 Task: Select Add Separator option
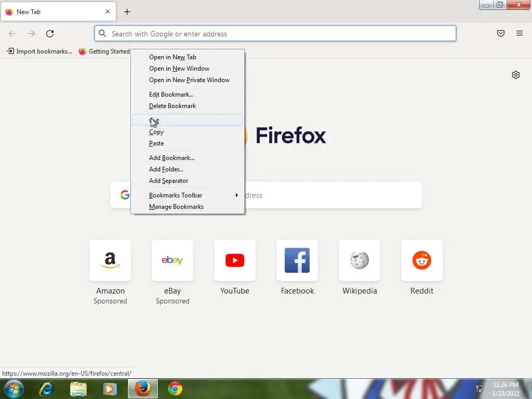click(x=188, y=181)
